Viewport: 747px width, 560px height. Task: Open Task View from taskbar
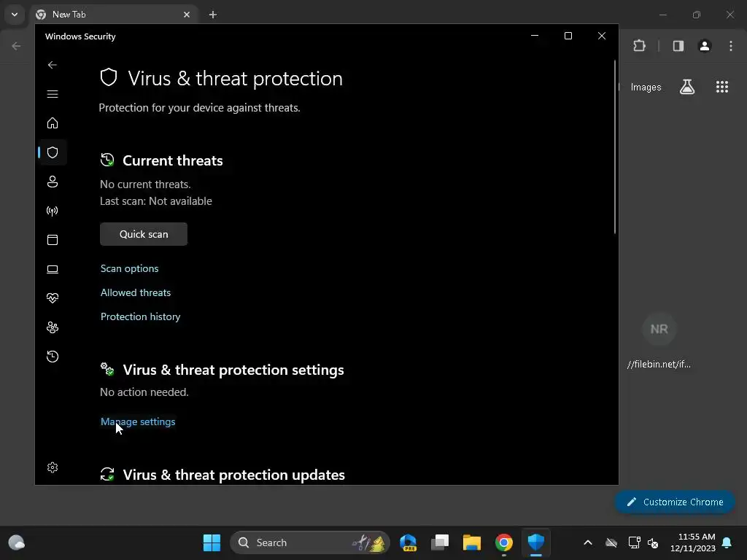tap(440, 542)
